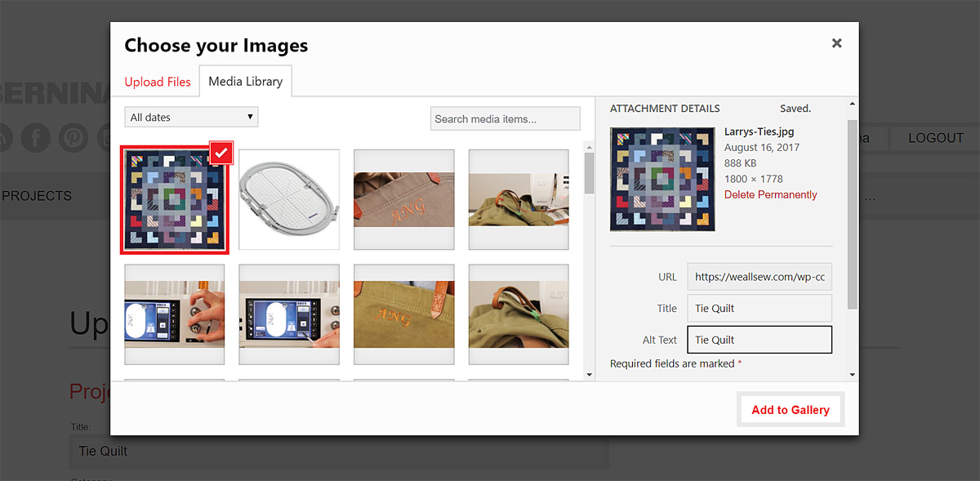Image resolution: width=980 pixels, height=481 pixels.
Task: Select the brown bag monogram thumbnail
Action: [x=404, y=199]
